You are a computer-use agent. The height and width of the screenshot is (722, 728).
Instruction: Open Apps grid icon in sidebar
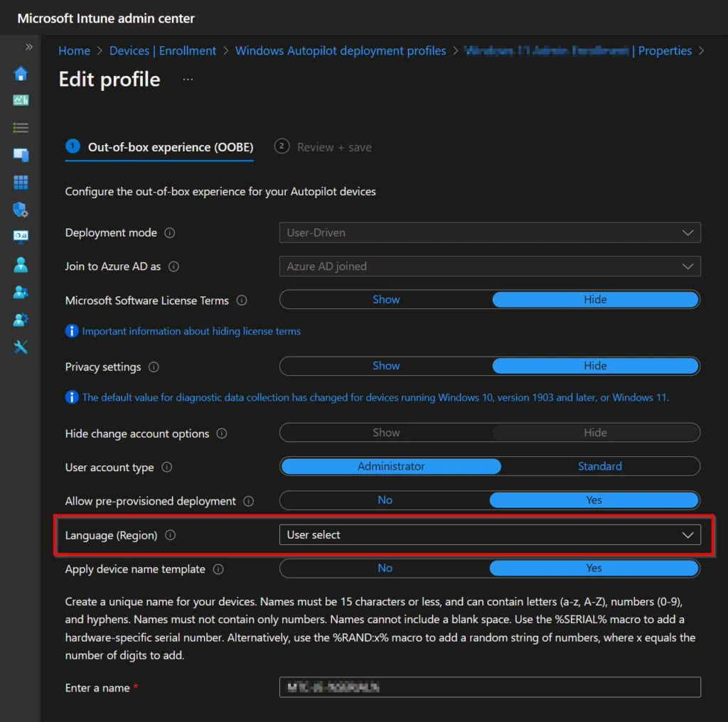pyautogui.click(x=21, y=182)
